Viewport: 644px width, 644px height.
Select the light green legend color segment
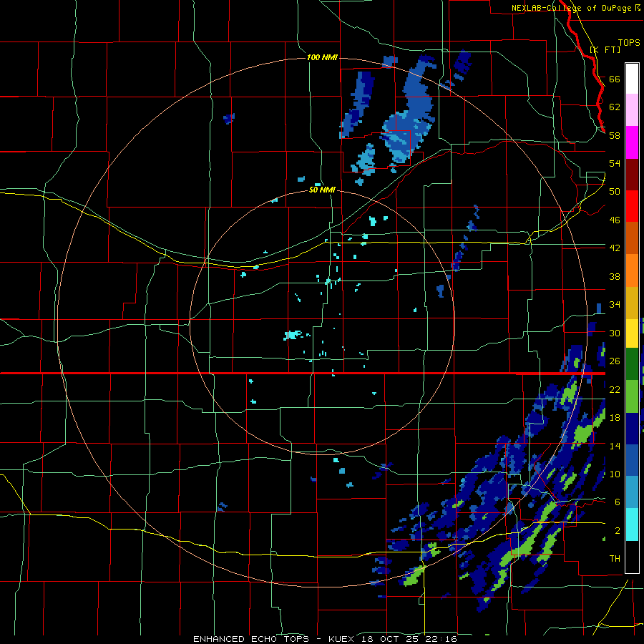[632, 396]
